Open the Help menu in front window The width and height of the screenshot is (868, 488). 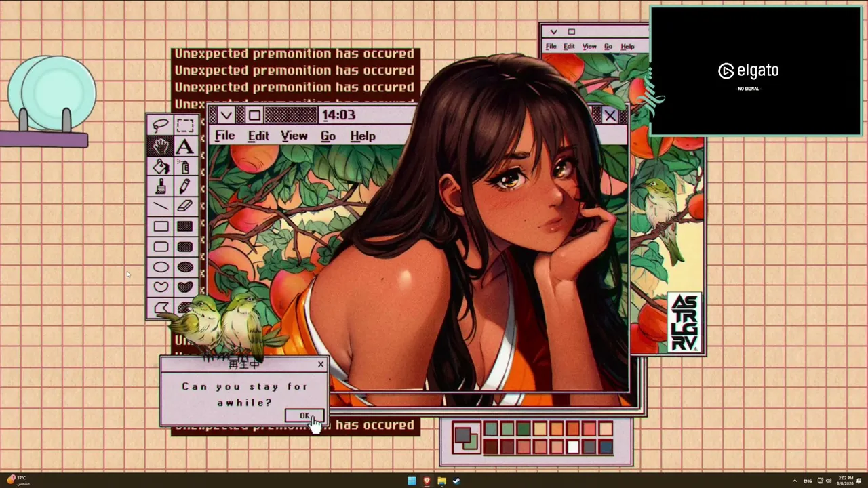click(363, 136)
